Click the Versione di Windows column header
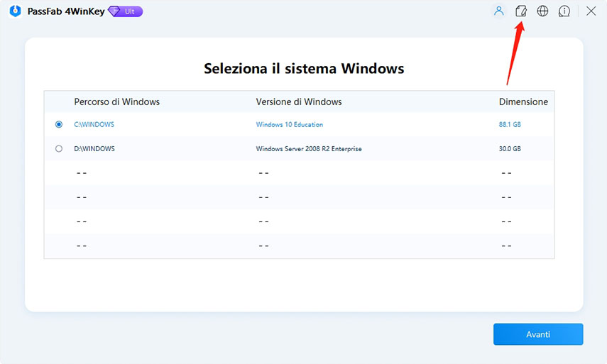607x364 pixels. (x=299, y=102)
